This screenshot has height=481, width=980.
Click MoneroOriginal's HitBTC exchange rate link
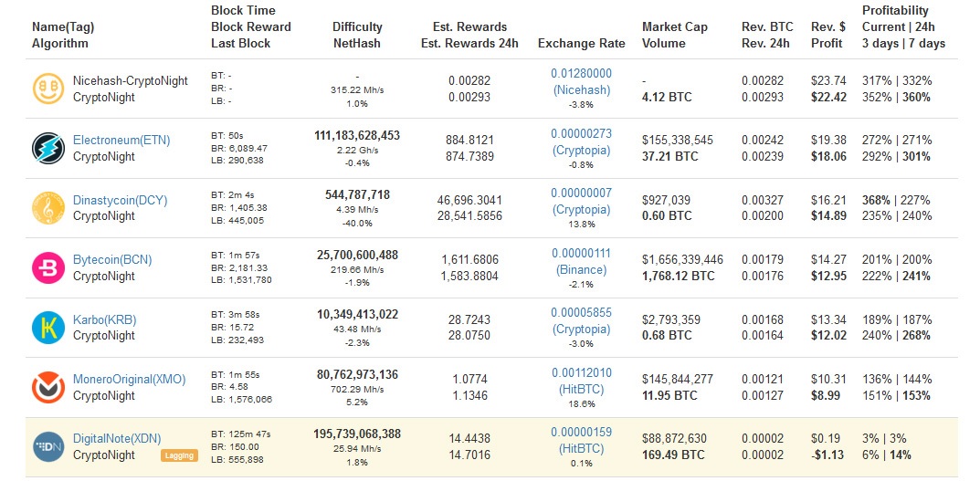tap(581, 381)
